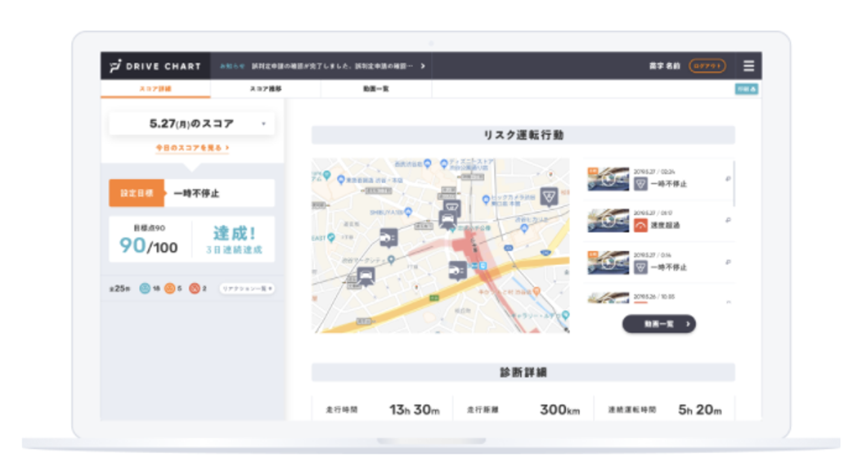
Task: Click the yield icon in the 02:24 row
Action: pyautogui.click(x=640, y=183)
